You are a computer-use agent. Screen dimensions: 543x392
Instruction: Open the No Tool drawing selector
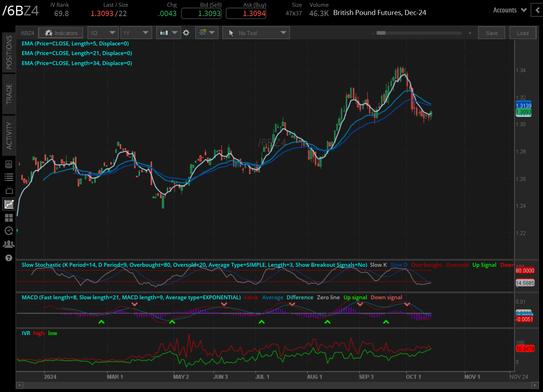pos(256,33)
